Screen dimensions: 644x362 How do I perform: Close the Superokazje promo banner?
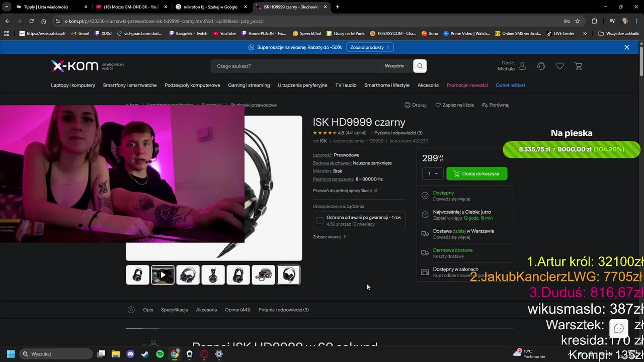coord(626,47)
